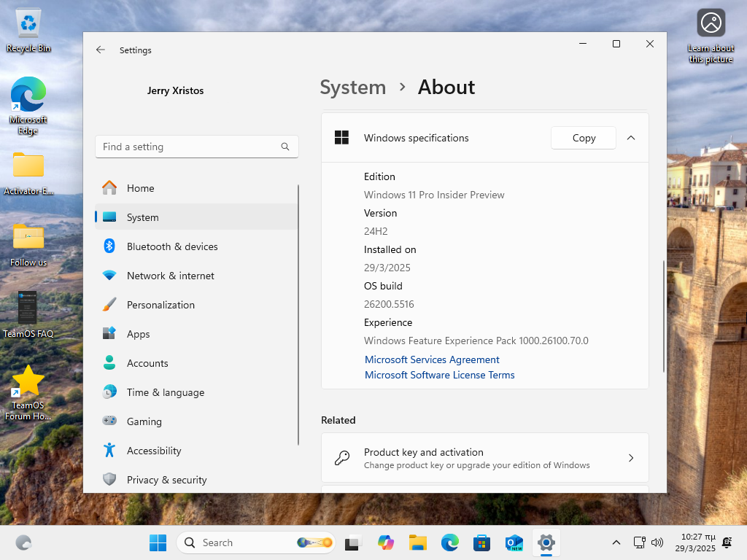Open Microsoft Store from the taskbar
The image size is (747, 560).
481,542
